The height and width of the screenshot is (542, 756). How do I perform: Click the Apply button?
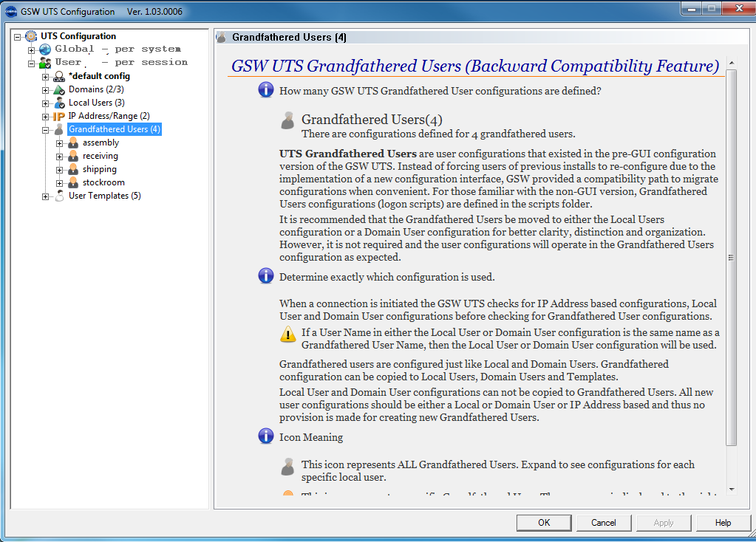click(664, 523)
